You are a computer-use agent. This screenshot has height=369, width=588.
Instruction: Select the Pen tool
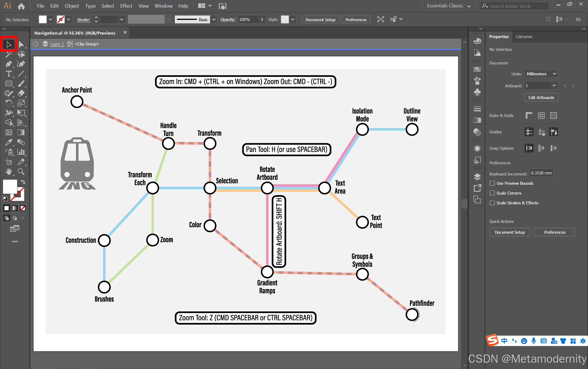pyautogui.click(x=8, y=64)
